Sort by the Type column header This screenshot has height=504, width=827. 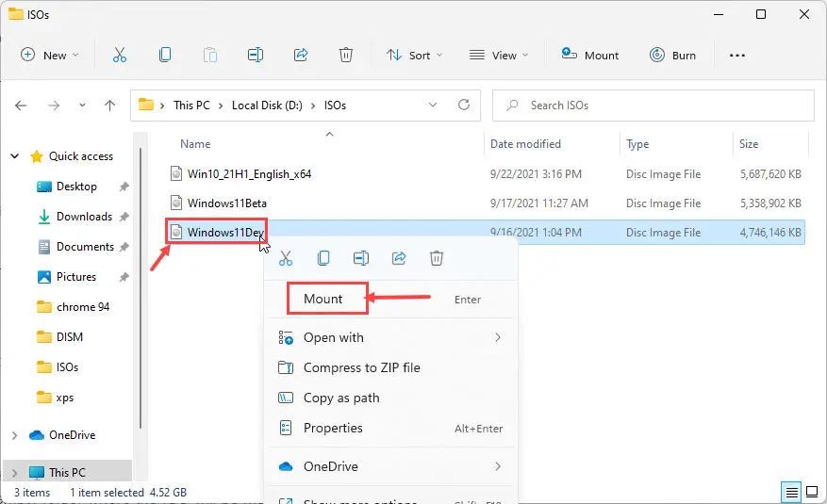637,144
